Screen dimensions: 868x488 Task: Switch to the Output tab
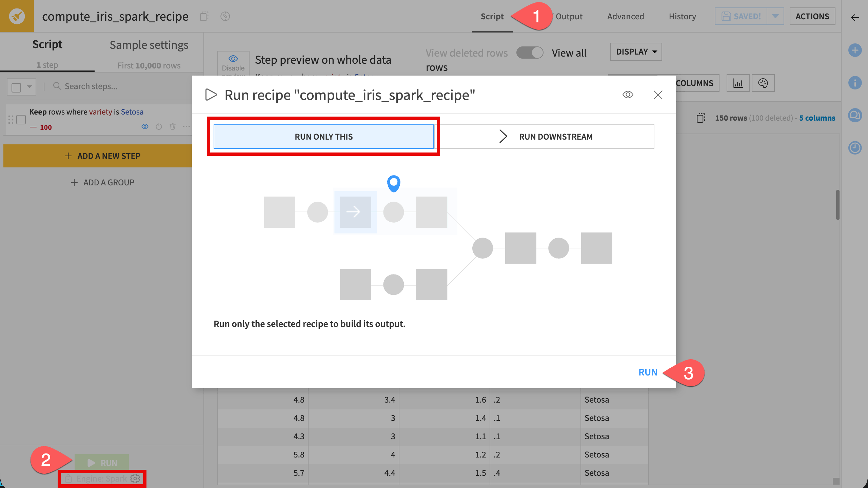pyautogui.click(x=569, y=16)
